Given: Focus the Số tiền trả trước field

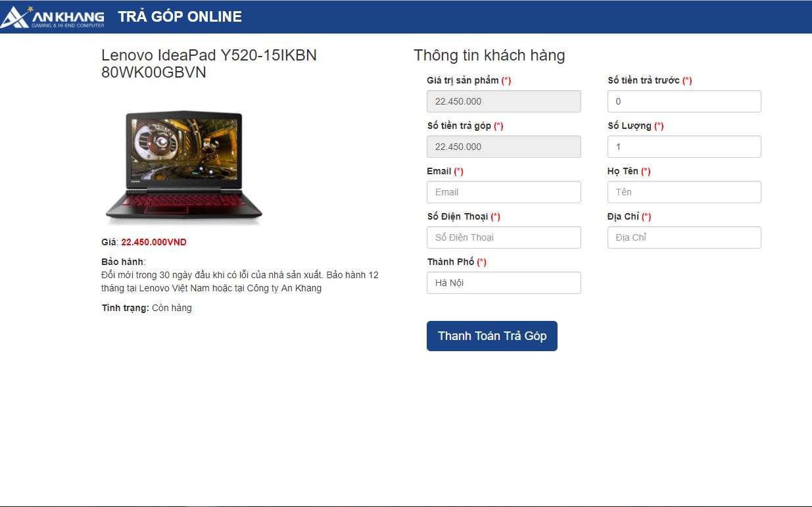Looking at the screenshot, I should coord(684,101).
